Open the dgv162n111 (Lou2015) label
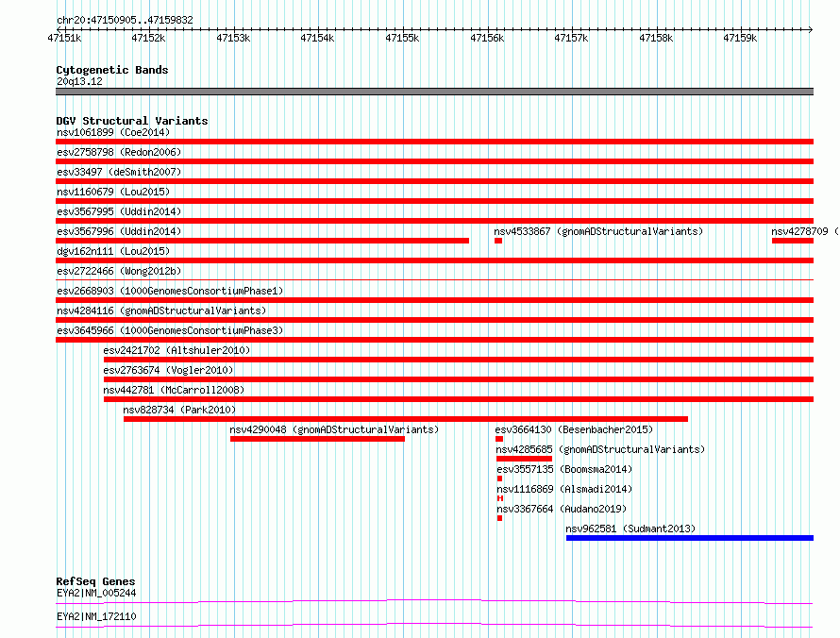The width and height of the screenshot is (840, 638). click(113, 251)
